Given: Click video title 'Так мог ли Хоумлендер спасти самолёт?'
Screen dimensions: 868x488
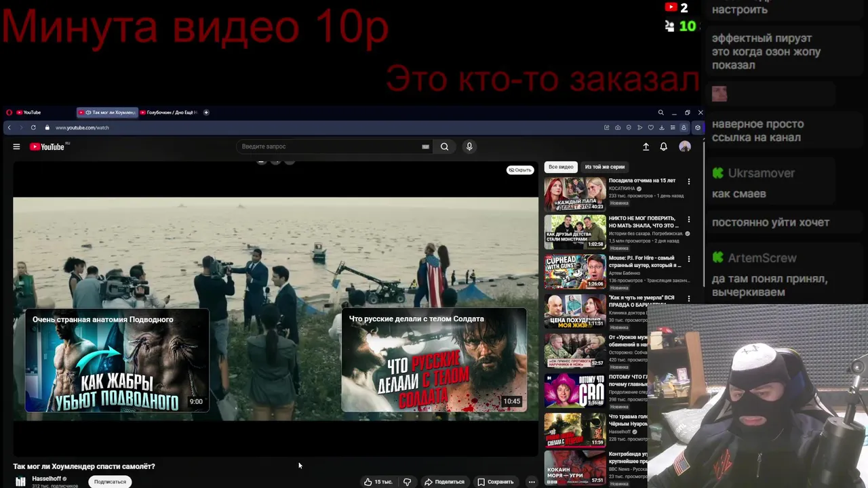Looking at the screenshot, I should pos(84,466).
